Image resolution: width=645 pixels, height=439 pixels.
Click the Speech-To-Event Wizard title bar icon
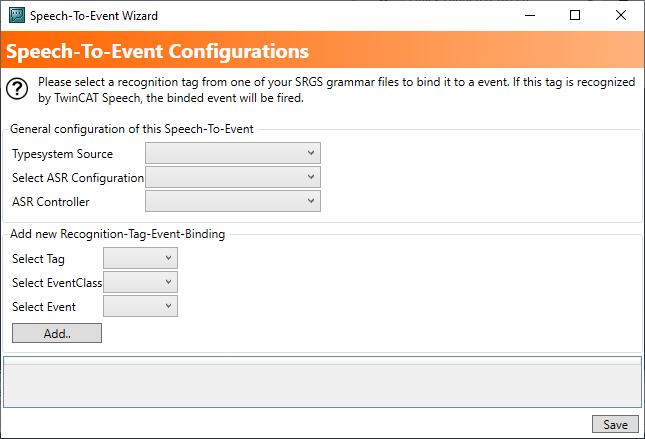17,15
